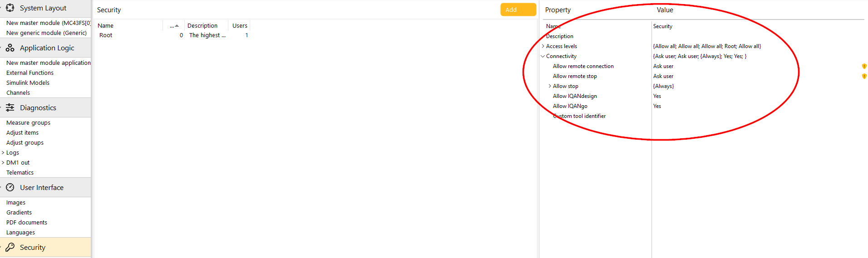
Task: Select the Allow IQANdesign value Yes
Action: click(657, 96)
